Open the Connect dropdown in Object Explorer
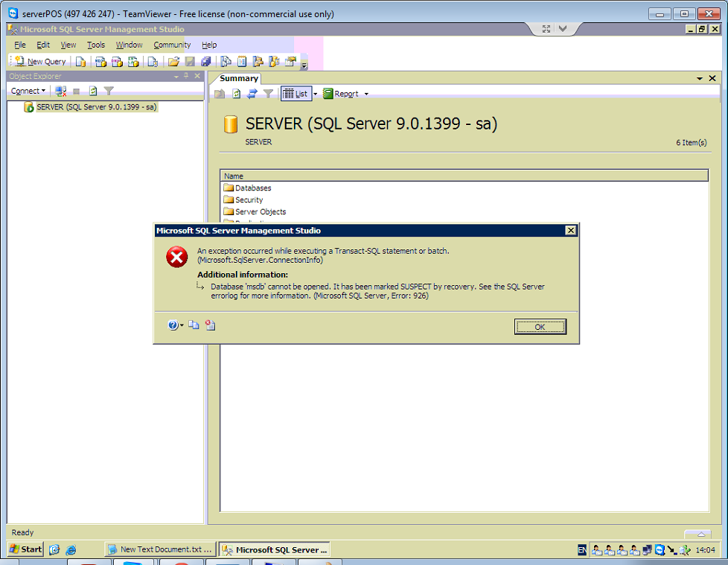728x565 pixels. pyautogui.click(x=28, y=91)
